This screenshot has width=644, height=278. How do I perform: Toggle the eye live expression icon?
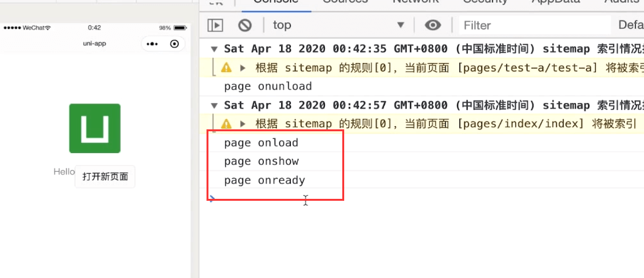pyautogui.click(x=432, y=26)
